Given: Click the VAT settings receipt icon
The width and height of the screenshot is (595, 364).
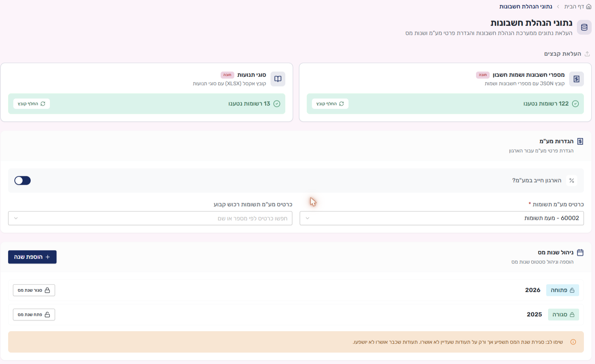Looking at the screenshot, I should (x=580, y=142).
